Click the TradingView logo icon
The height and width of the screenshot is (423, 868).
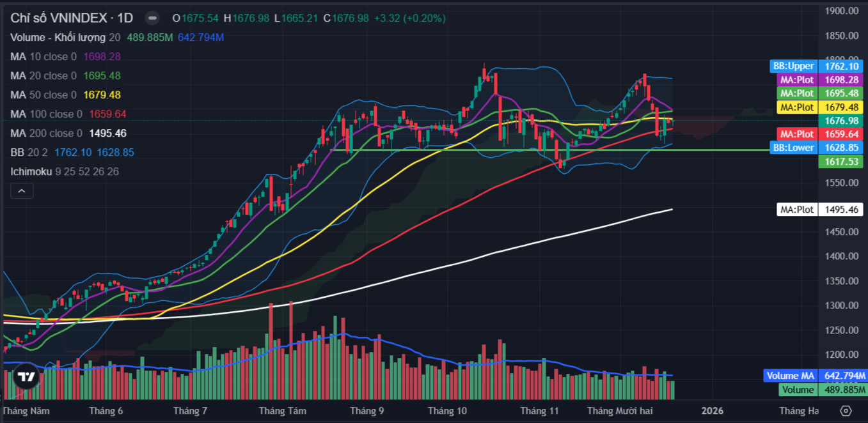pyautogui.click(x=26, y=377)
